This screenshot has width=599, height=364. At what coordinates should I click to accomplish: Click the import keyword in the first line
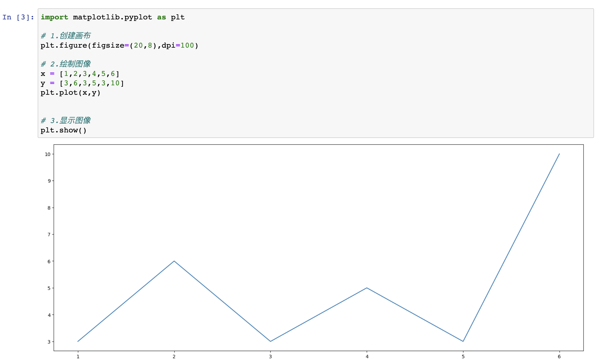(x=54, y=17)
